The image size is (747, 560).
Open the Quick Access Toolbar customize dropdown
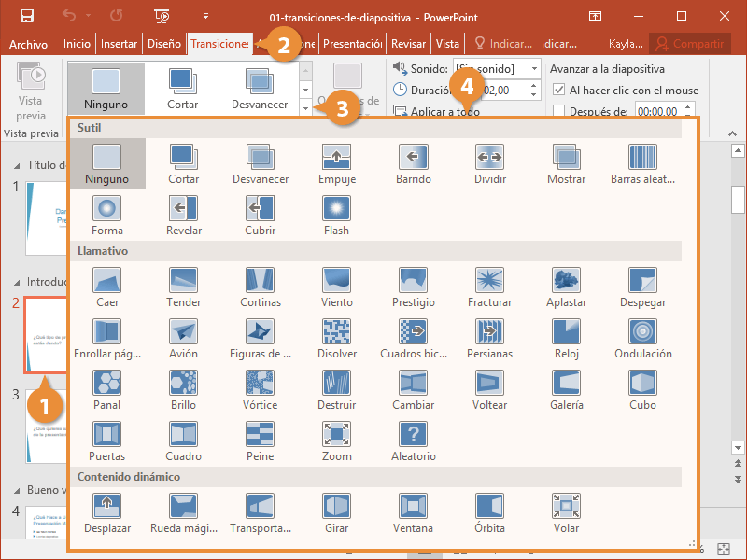coord(205,16)
